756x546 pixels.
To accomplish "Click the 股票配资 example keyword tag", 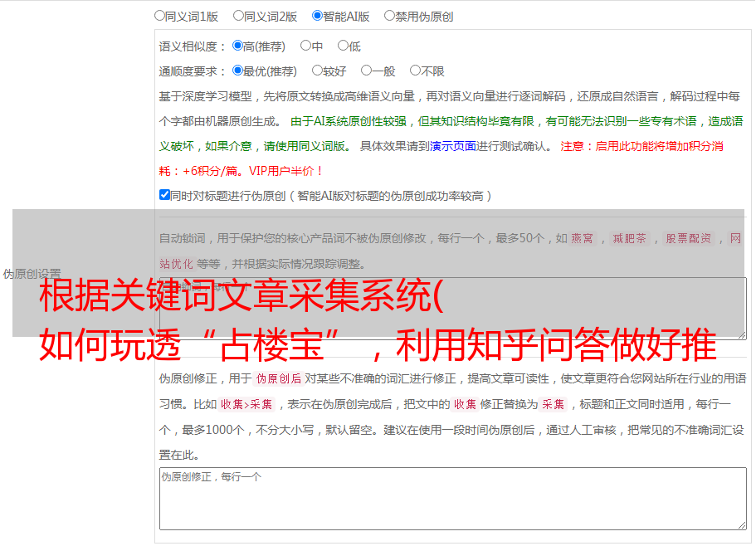I will click(x=689, y=238).
